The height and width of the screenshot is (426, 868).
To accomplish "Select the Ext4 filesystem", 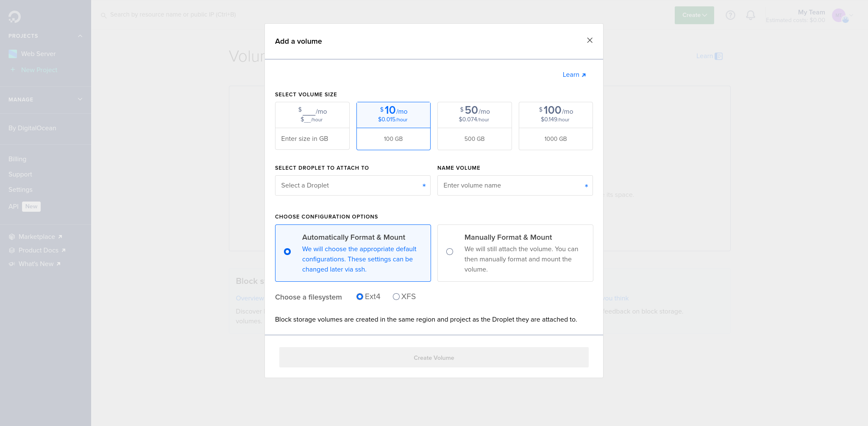I will (360, 297).
